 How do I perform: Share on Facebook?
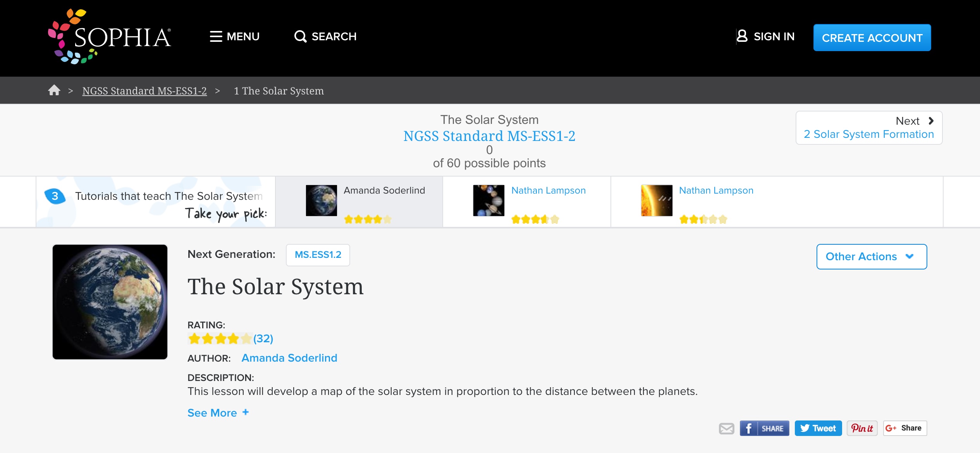(764, 428)
